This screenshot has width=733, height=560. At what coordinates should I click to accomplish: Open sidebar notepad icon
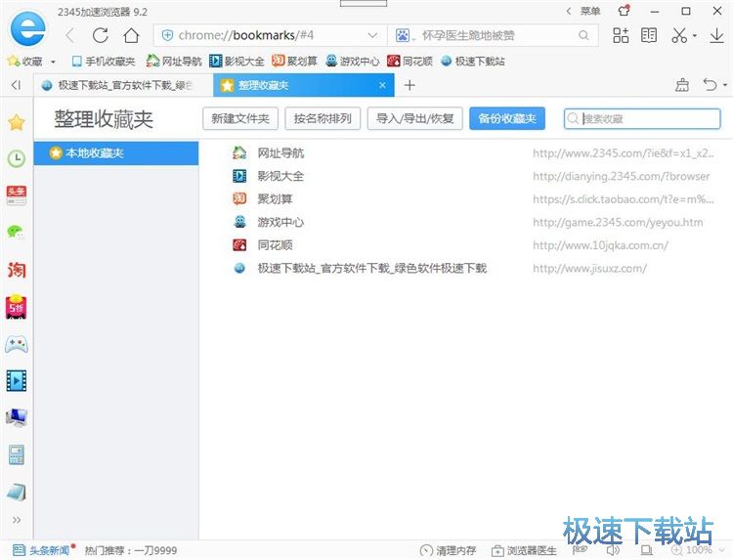coord(17,492)
